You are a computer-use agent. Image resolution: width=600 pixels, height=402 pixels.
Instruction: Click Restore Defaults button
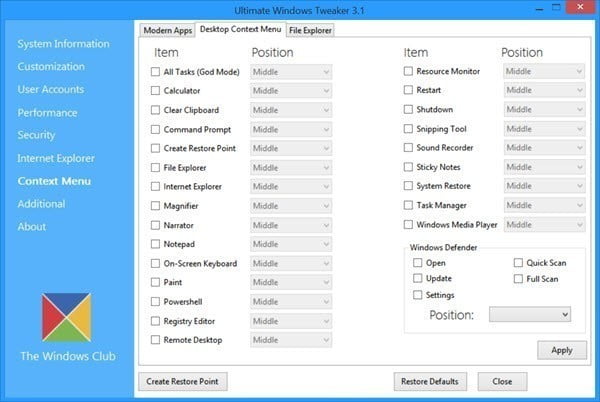pyautogui.click(x=430, y=381)
